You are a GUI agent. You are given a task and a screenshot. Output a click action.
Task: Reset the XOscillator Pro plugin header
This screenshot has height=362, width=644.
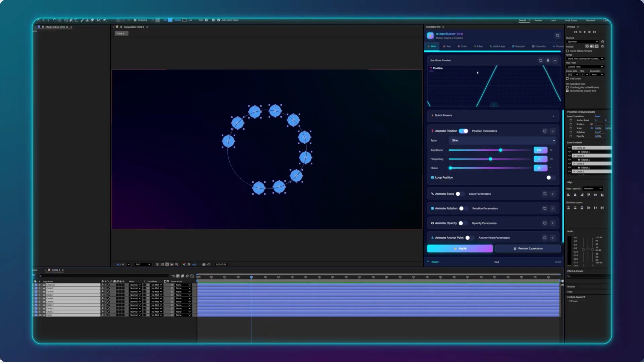pyautogui.click(x=557, y=36)
